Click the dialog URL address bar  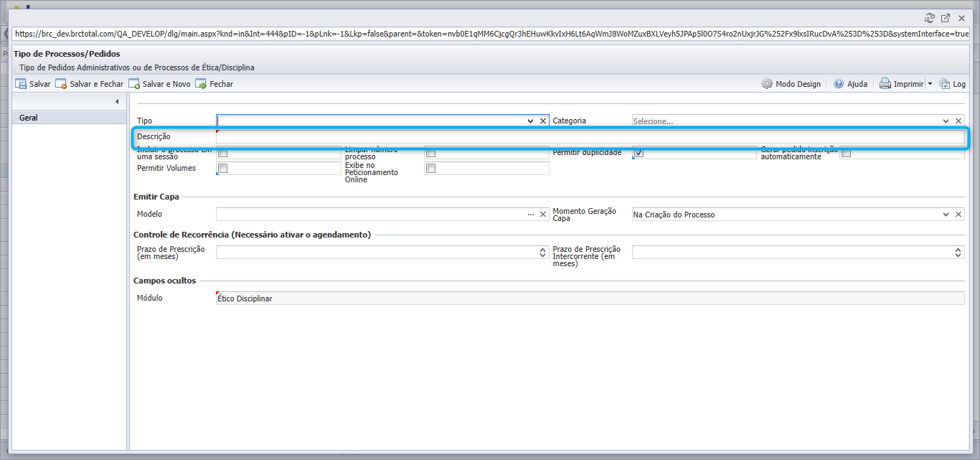pyautogui.click(x=491, y=34)
